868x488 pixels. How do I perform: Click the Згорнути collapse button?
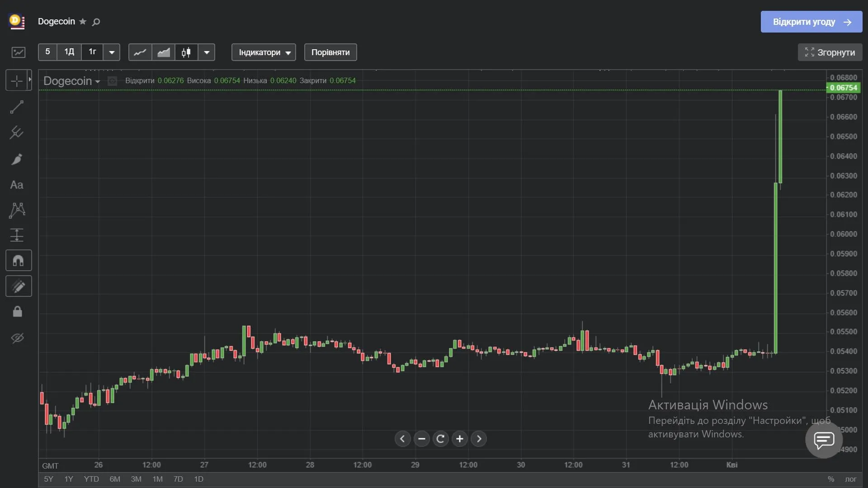tap(830, 52)
